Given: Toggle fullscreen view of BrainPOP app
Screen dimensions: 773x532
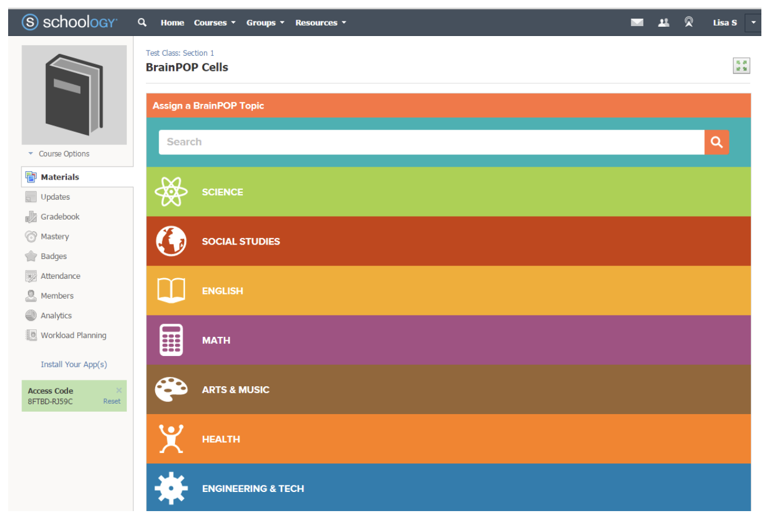Looking at the screenshot, I should (741, 66).
